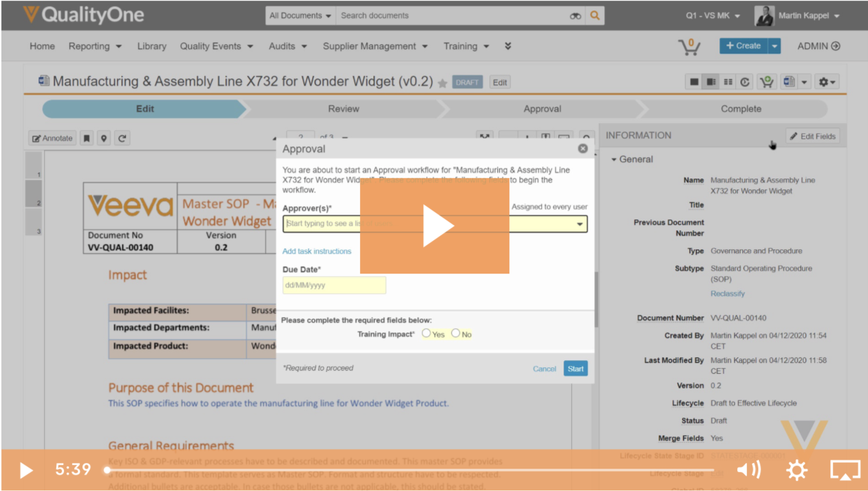Click the Annotate button

(53, 138)
